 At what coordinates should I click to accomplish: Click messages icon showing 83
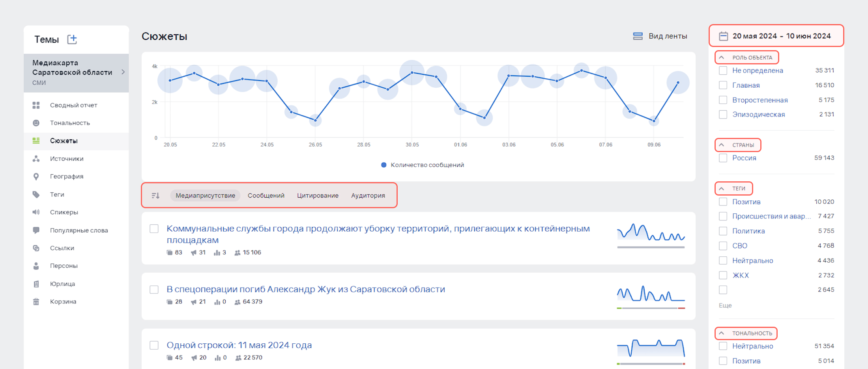(x=169, y=252)
